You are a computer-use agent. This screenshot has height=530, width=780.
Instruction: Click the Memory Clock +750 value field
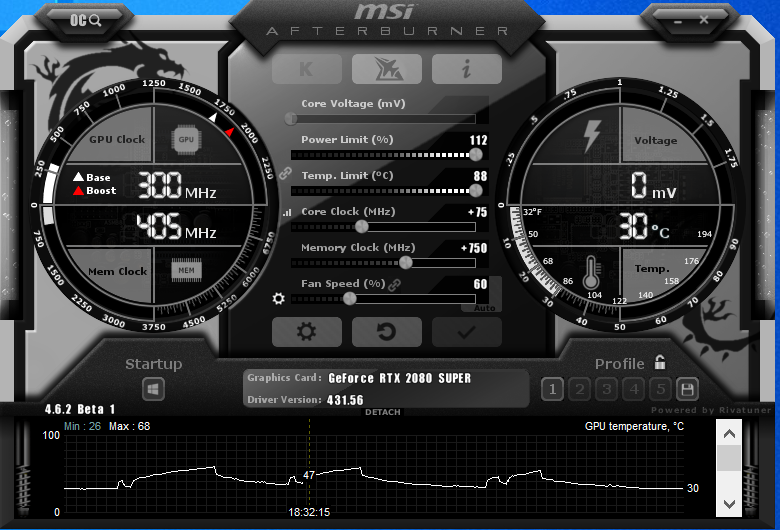point(474,248)
